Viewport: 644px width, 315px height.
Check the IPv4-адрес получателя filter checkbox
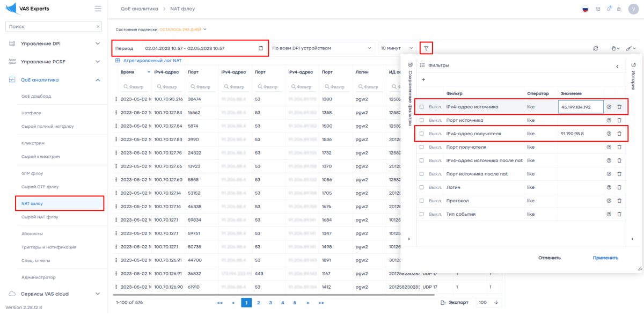coord(422,134)
